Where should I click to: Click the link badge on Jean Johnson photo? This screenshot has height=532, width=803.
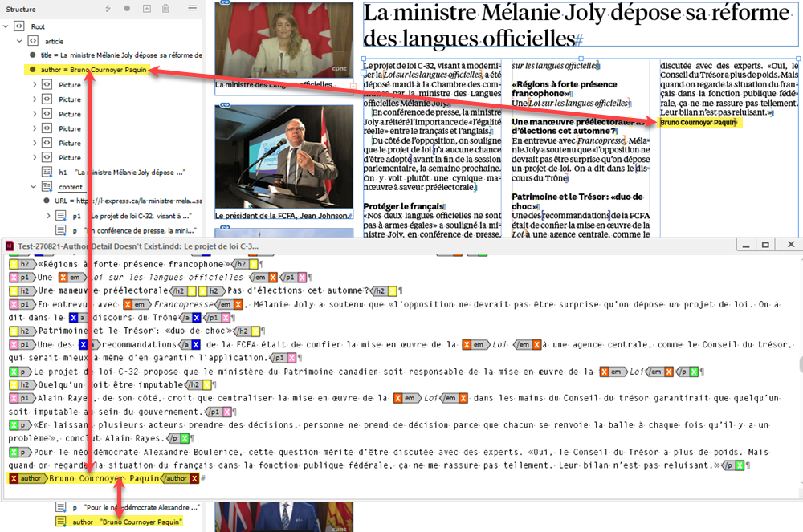[x=225, y=105]
